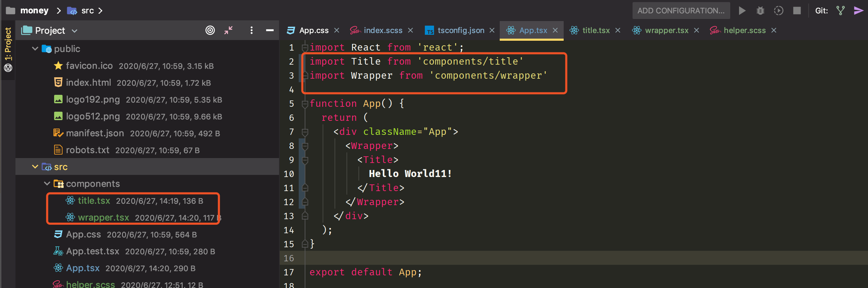
Task: Close the active App.tsx tab
Action: [x=555, y=30]
